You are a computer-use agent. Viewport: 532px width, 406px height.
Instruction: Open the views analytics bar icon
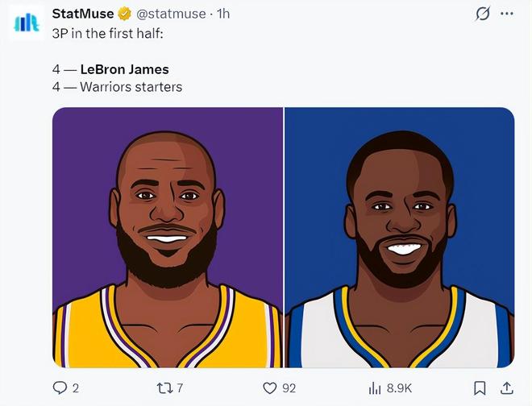375,388
